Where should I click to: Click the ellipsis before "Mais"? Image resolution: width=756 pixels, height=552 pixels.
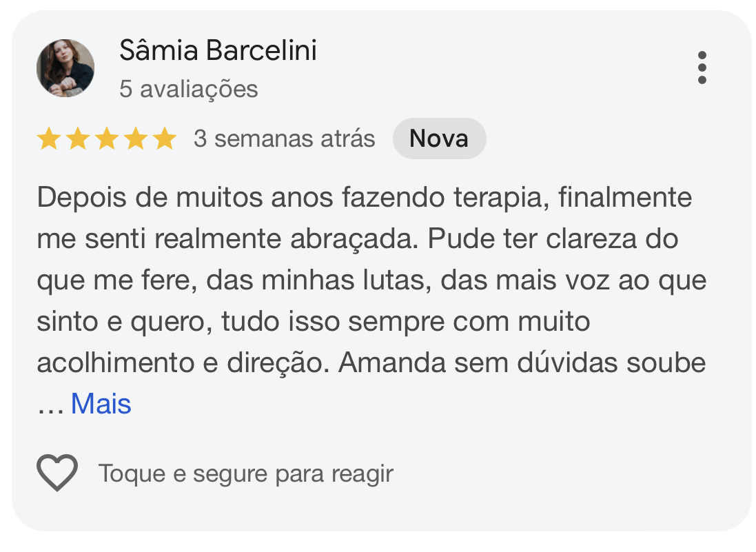pos(50,405)
